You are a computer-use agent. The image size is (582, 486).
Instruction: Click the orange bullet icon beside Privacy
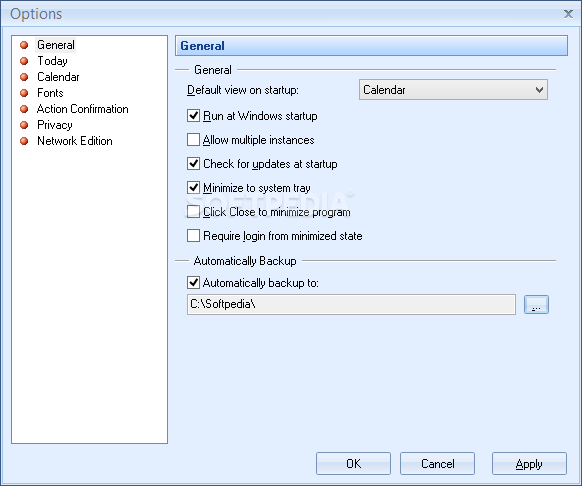pyautogui.click(x=24, y=125)
